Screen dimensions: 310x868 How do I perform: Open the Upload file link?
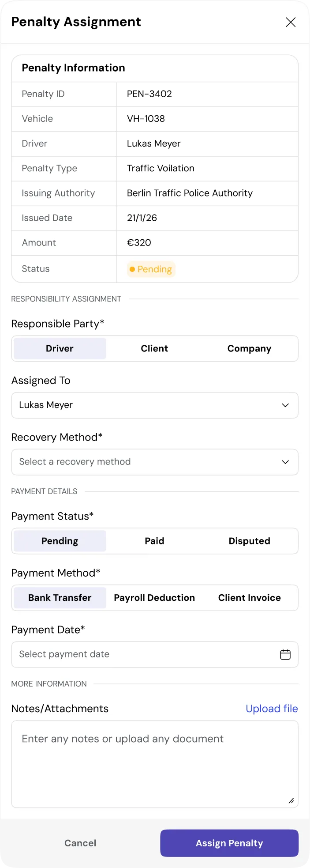(272, 708)
